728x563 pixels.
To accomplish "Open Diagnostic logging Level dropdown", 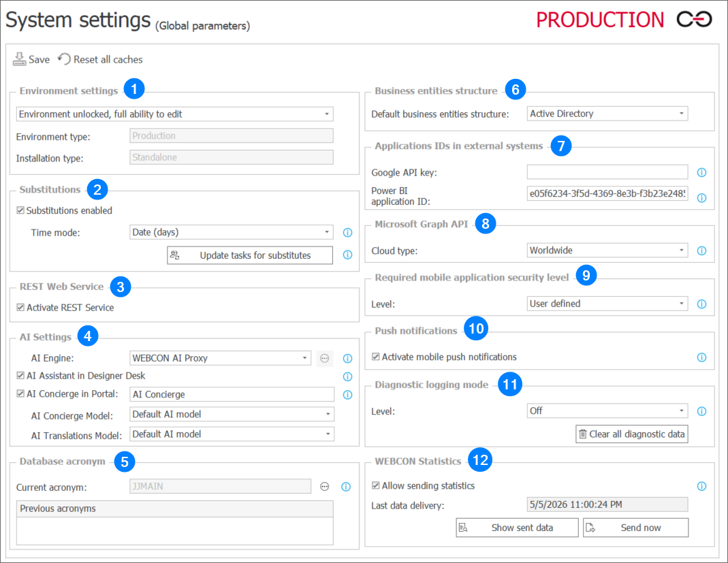I will (x=607, y=411).
